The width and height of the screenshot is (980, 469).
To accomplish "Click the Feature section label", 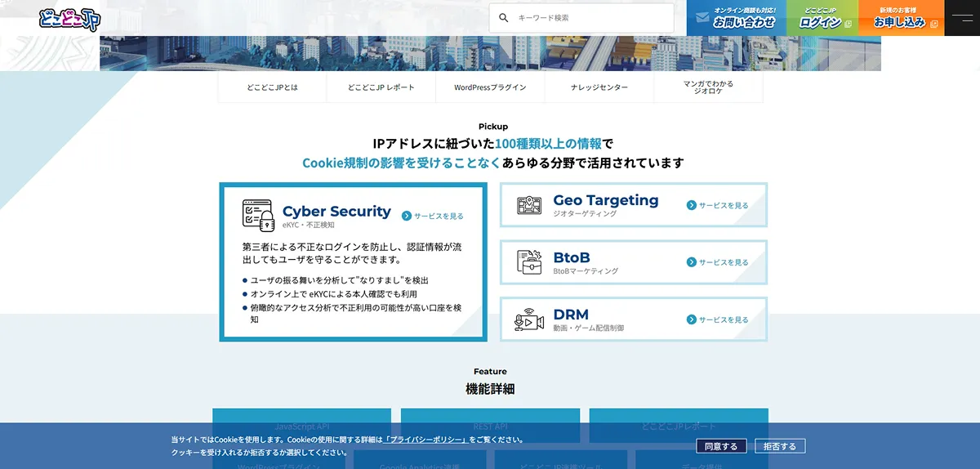I will click(490, 371).
